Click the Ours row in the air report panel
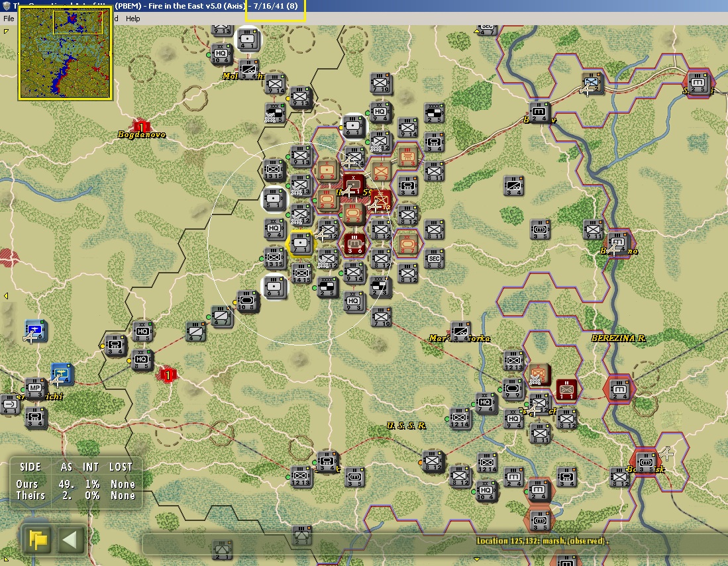Image resolution: width=728 pixels, height=566 pixels. [x=76, y=484]
